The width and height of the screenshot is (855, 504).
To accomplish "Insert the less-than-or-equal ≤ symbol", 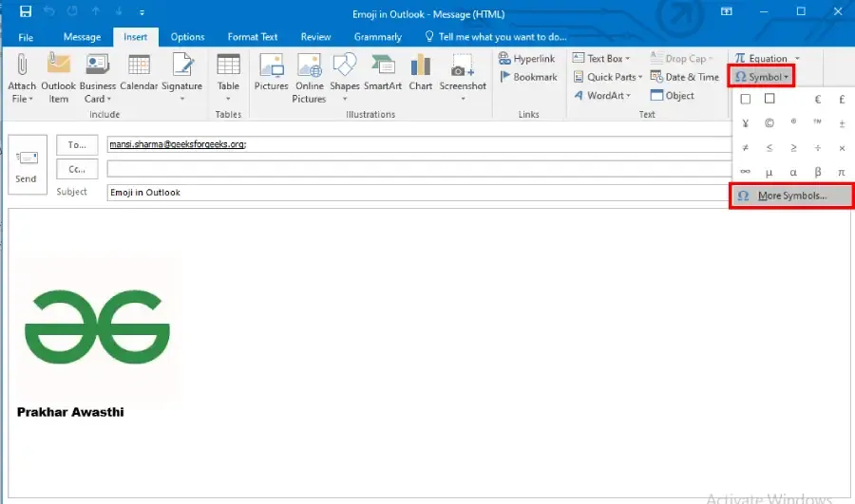I will (769, 148).
